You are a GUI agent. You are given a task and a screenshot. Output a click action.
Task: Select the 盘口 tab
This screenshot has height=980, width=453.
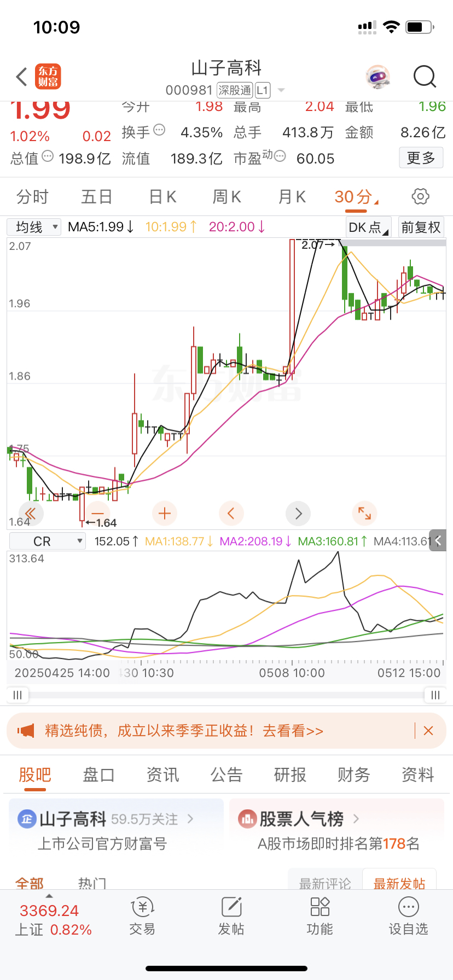point(98,775)
